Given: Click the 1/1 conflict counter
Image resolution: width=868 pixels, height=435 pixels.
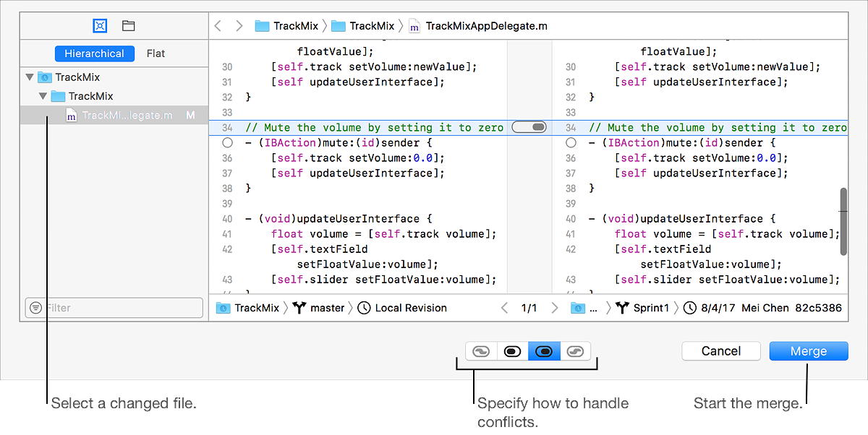Looking at the screenshot, I should [x=529, y=308].
